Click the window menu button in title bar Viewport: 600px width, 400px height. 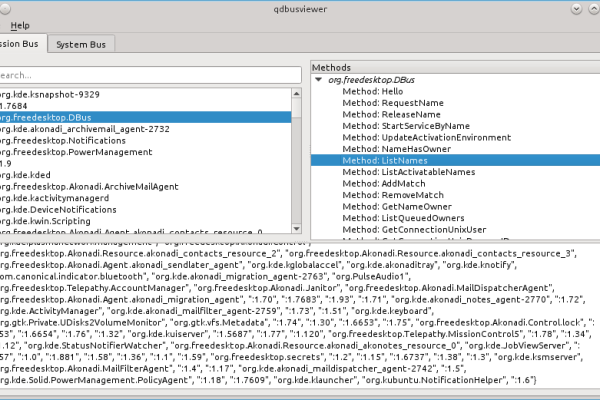click(x=4, y=9)
